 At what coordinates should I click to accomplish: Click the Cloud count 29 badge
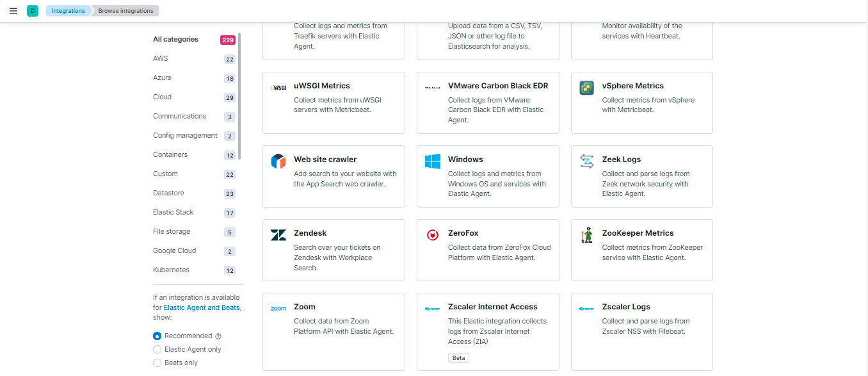[230, 98]
